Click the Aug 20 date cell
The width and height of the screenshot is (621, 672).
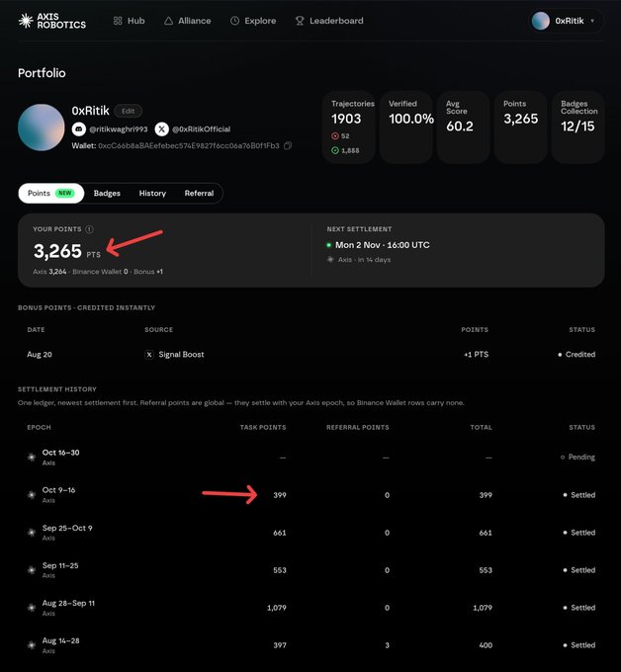40,355
